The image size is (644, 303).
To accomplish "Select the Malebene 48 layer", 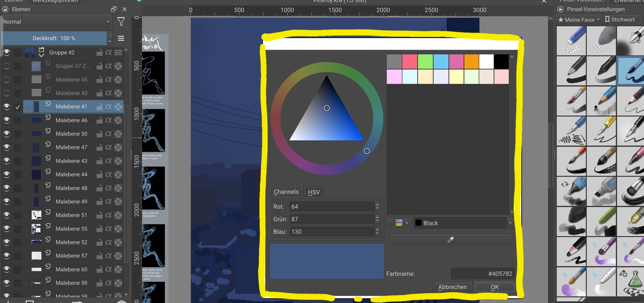I will click(71, 188).
